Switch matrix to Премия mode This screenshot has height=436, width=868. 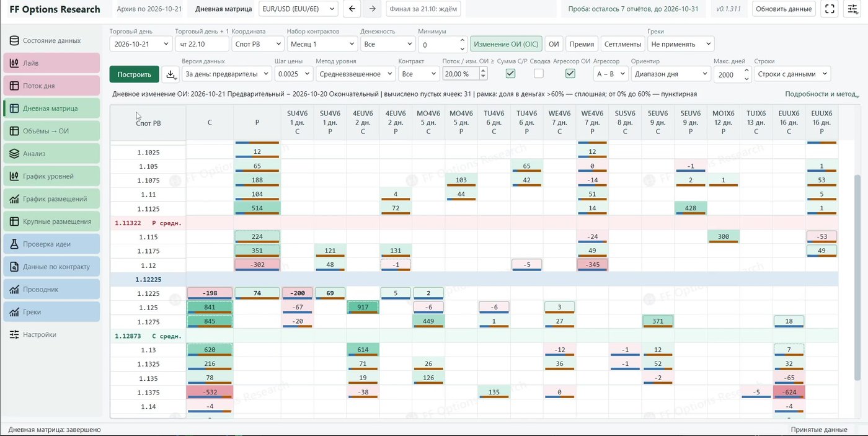click(x=582, y=44)
